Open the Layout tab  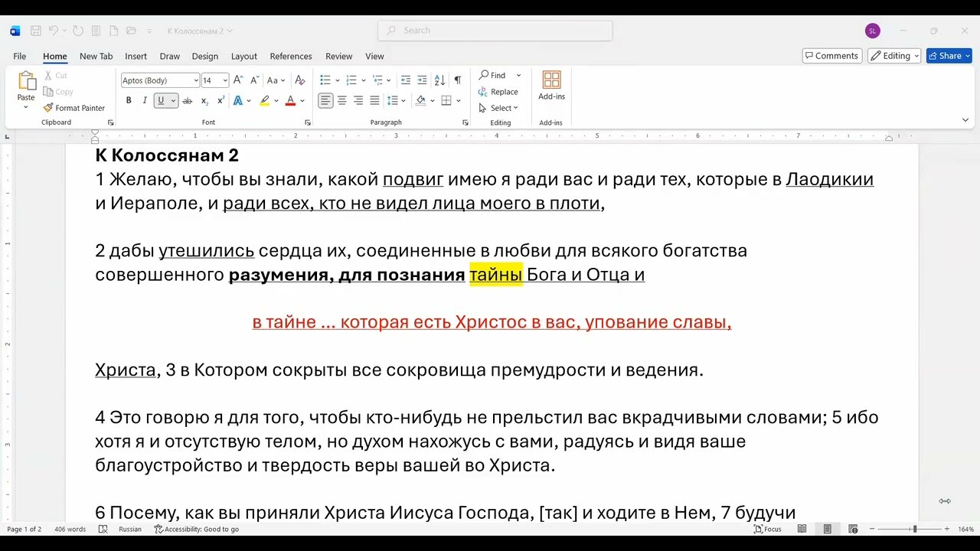click(243, 56)
